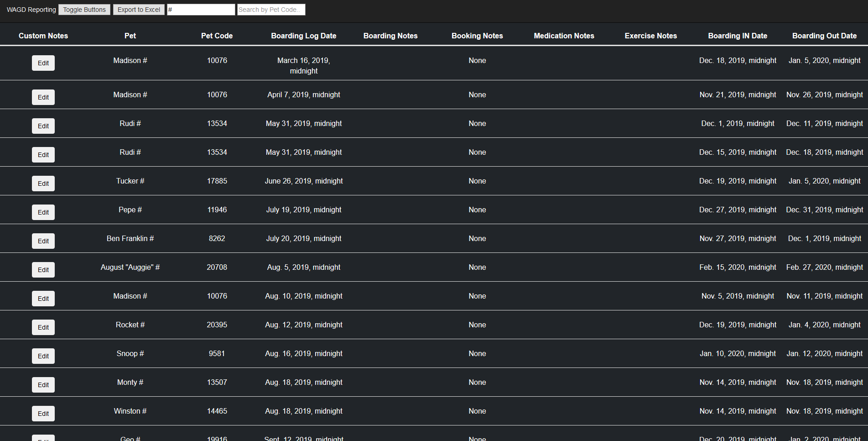Click pet code 20395
868x441 pixels.
coord(217,325)
